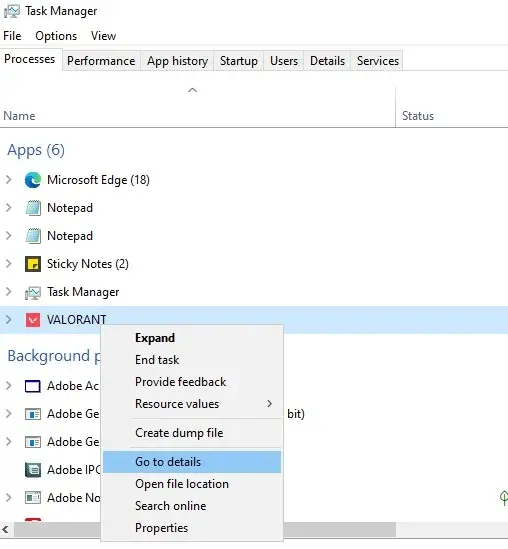Click the first Notepad row icon
The image size is (508, 549).
coord(33,208)
